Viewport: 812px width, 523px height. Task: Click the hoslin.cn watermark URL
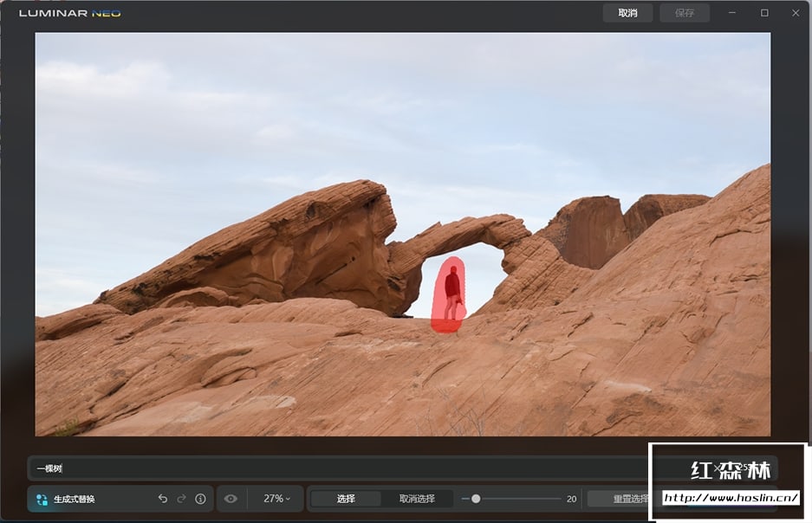[x=730, y=498]
